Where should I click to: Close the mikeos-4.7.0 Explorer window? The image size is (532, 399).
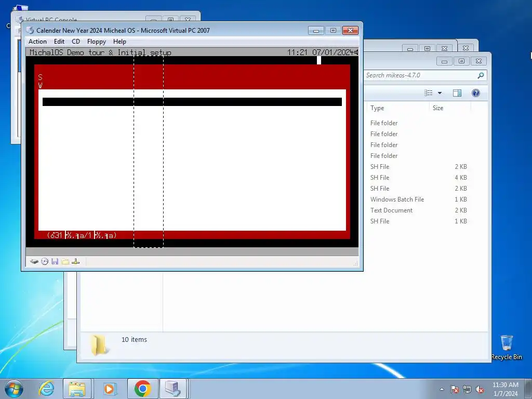coord(478,61)
